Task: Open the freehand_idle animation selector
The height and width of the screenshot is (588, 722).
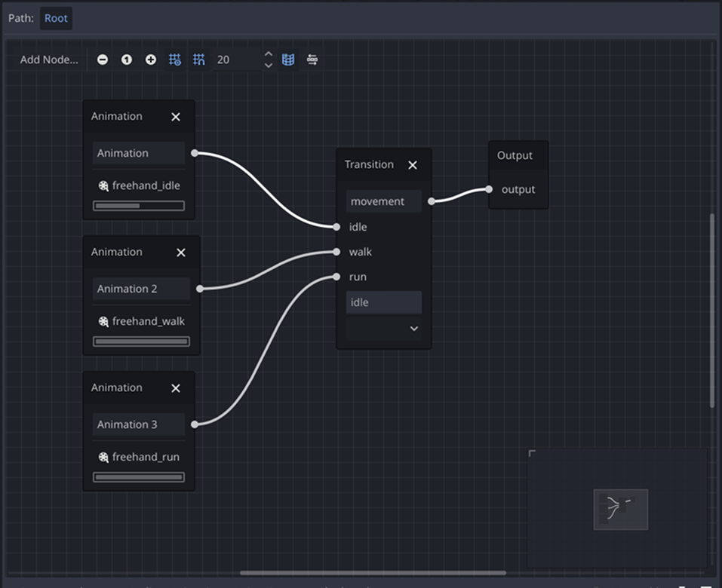Action: point(139,186)
